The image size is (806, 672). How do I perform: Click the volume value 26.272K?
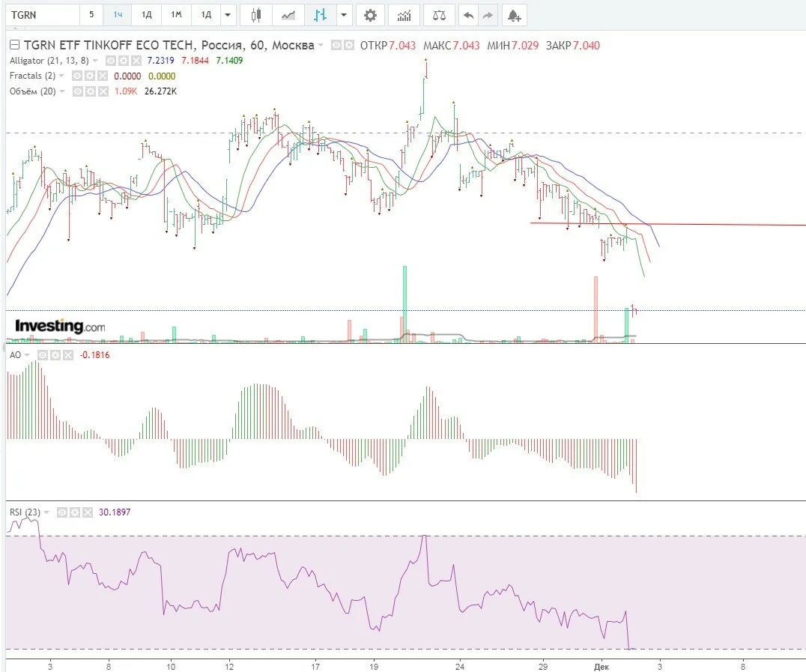point(160,91)
